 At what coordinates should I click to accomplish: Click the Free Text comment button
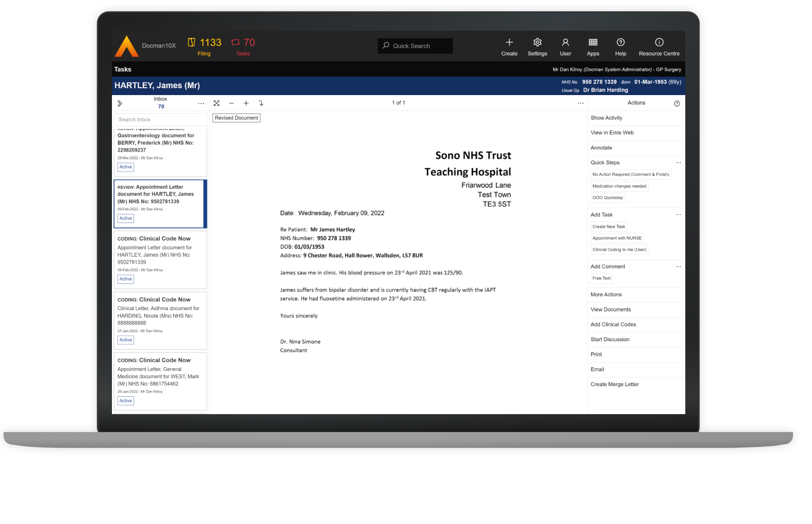point(601,278)
